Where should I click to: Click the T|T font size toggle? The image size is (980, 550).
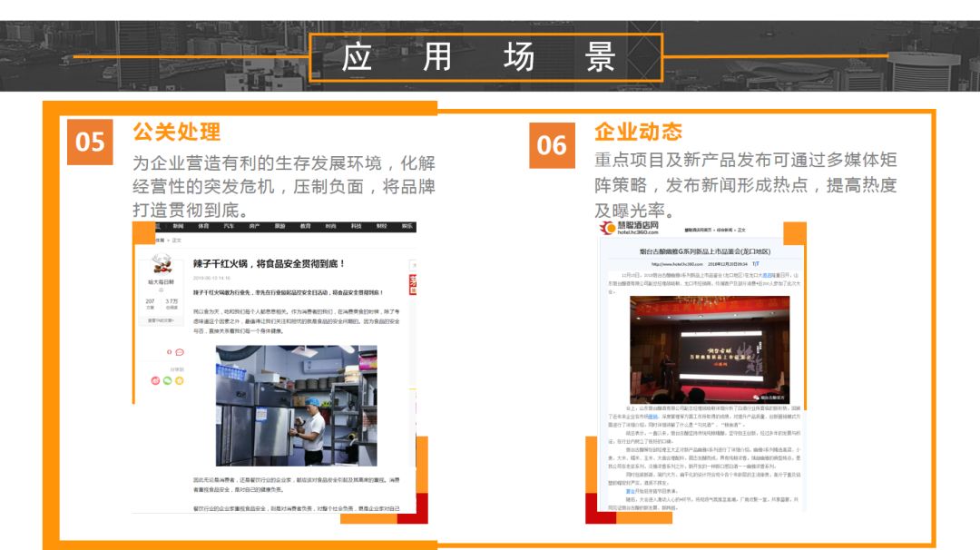[756, 264]
